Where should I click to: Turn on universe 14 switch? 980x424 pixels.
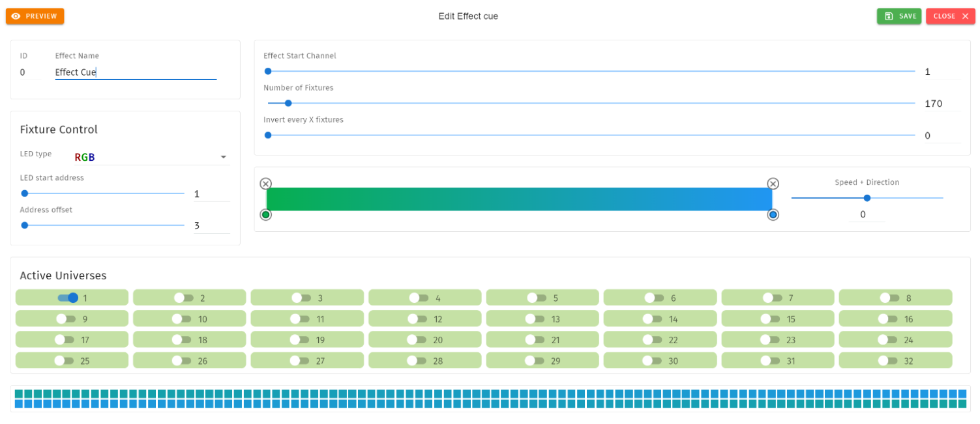pos(653,319)
